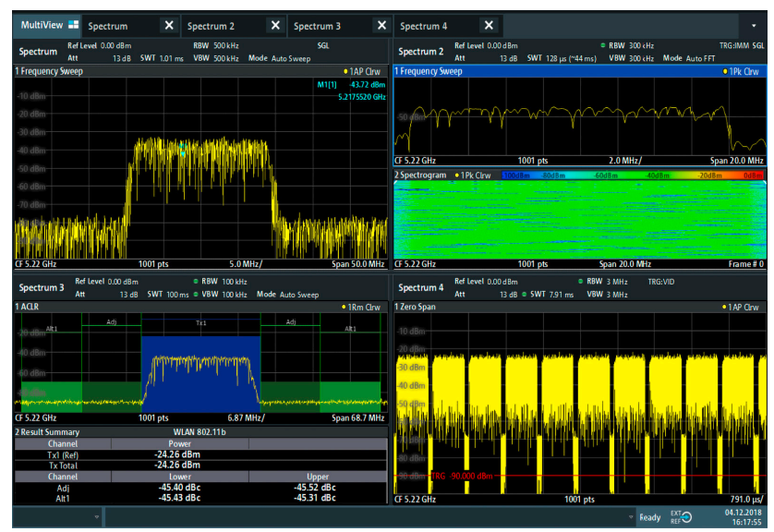This screenshot has height=532, width=774.
Task: Expand the bottom-left status bar dropdown
Action: tap(97, 517)
